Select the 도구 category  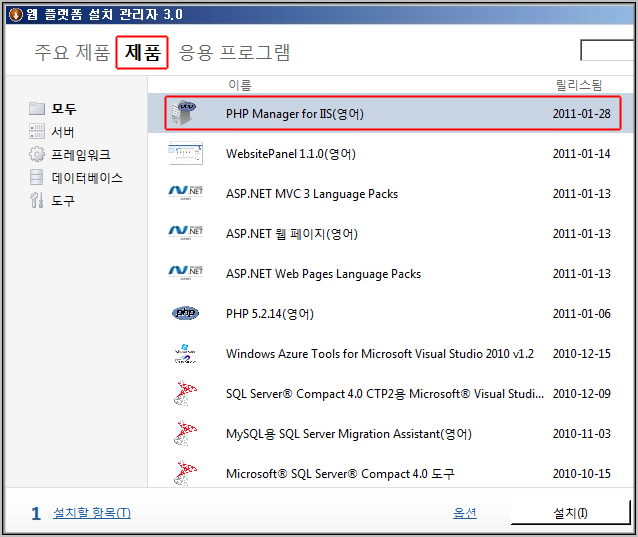click(x=63, y=201)
